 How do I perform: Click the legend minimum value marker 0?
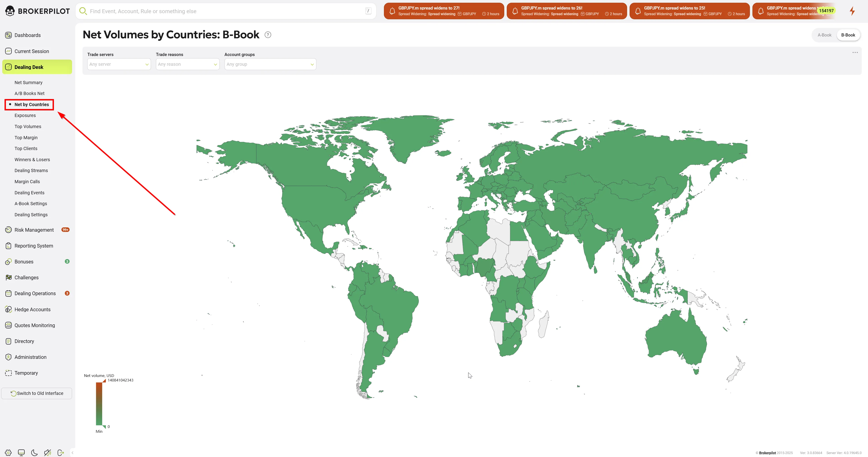109,427
